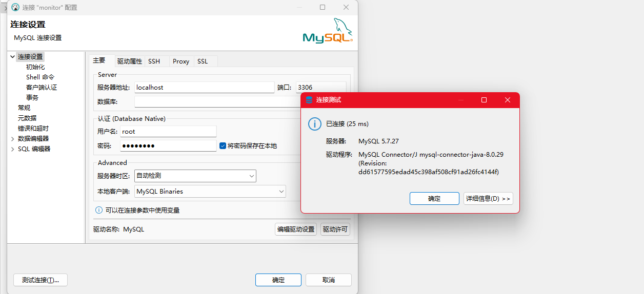Select 常规 in the tree
The width and height of the screenshot is (644, 294).
[x=24, y=108]
